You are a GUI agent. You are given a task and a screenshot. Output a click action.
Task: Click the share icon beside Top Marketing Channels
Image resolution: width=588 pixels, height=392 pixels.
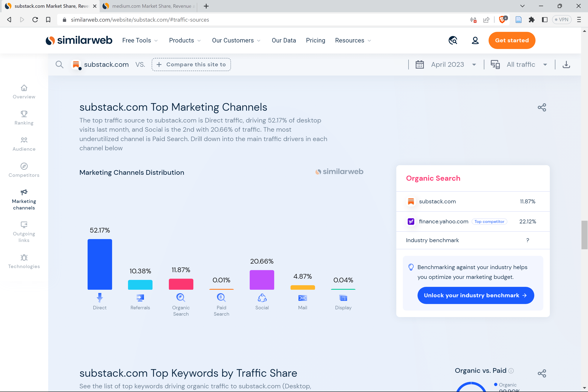(542, 108)
